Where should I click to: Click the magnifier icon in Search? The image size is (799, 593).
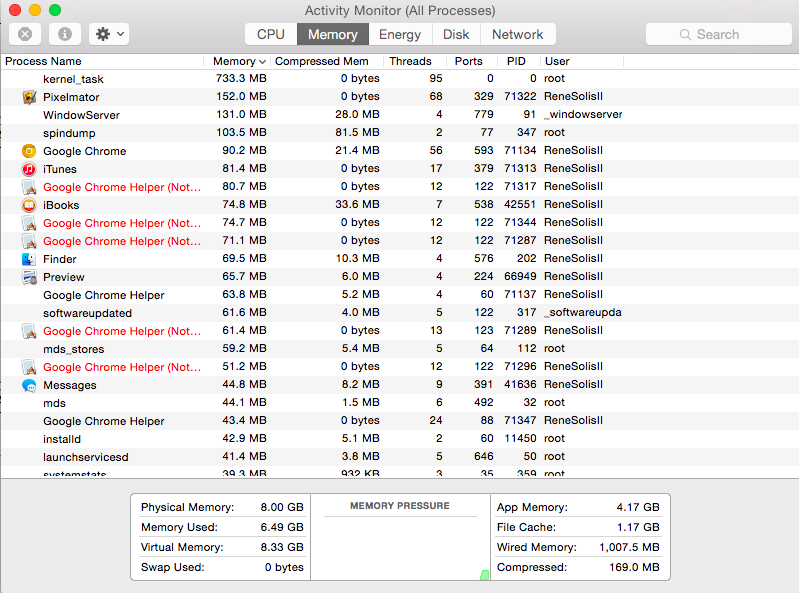685,34
